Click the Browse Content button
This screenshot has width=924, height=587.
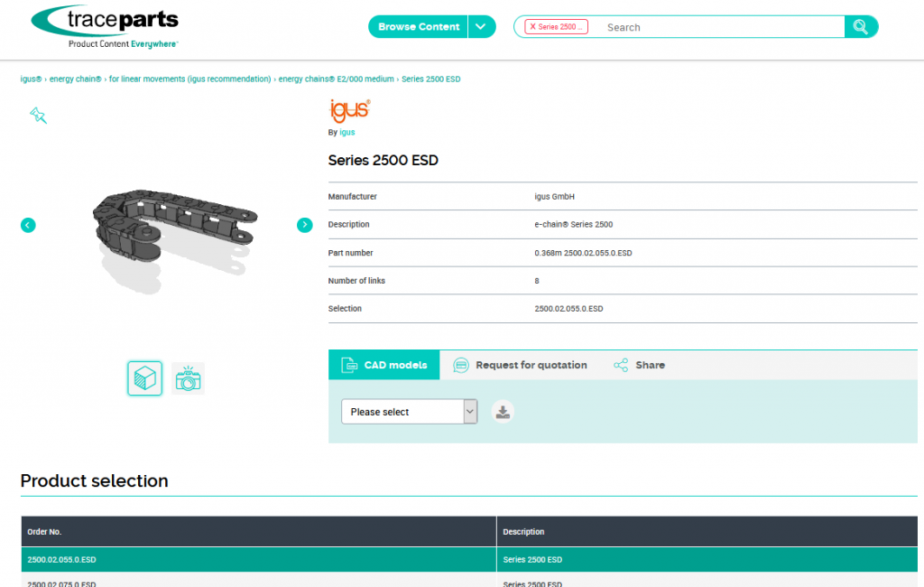pos(418,27)
